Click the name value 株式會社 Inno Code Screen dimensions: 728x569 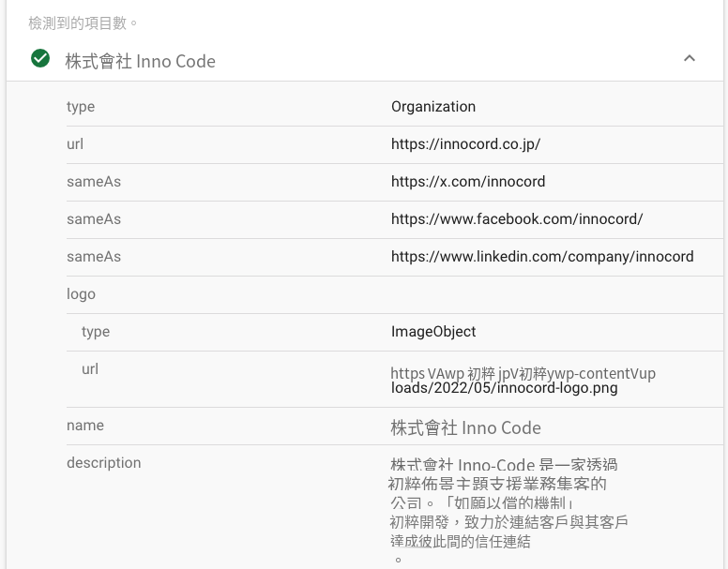click(x=465, y=427)
